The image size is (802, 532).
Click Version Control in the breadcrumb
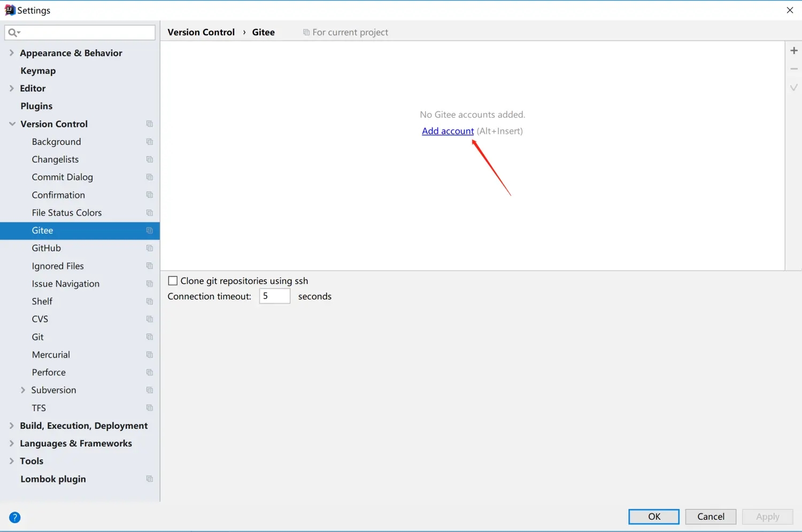[201, 32]
